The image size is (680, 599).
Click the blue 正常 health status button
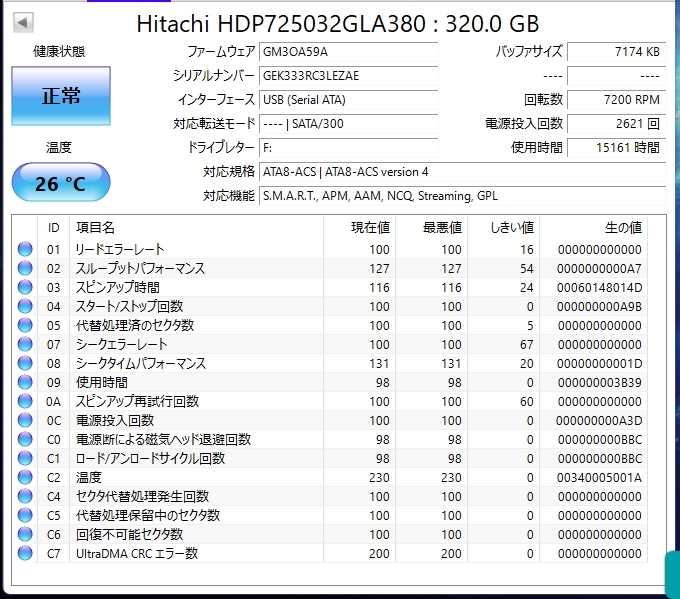tap(60, 96)
